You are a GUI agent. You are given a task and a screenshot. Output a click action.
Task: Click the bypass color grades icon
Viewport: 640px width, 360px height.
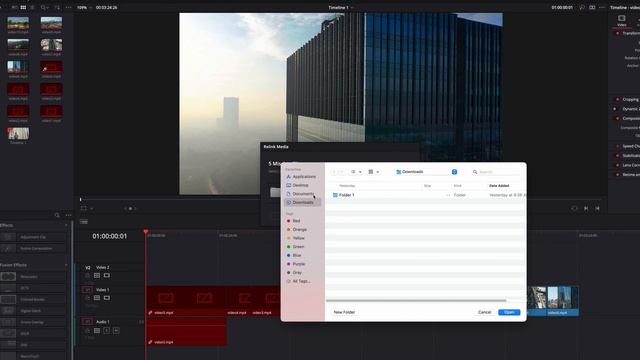point(582,7)
